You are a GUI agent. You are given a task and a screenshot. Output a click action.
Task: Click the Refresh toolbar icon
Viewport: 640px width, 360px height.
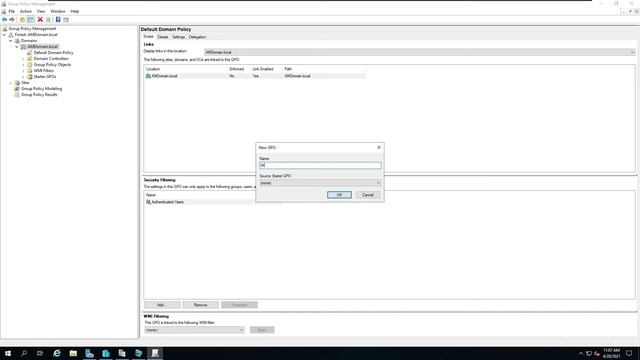[x=48, y=20]
